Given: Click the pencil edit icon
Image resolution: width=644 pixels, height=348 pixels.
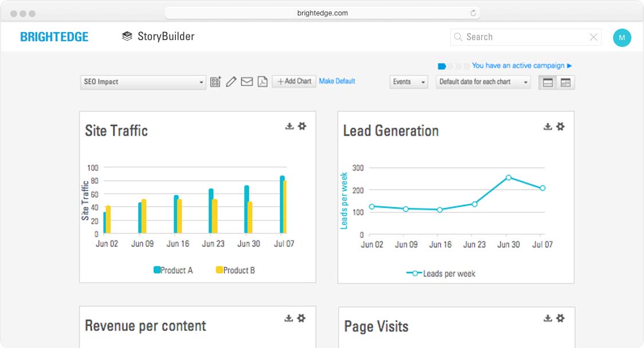Looking at the screenshot, I should pos(231,82).
